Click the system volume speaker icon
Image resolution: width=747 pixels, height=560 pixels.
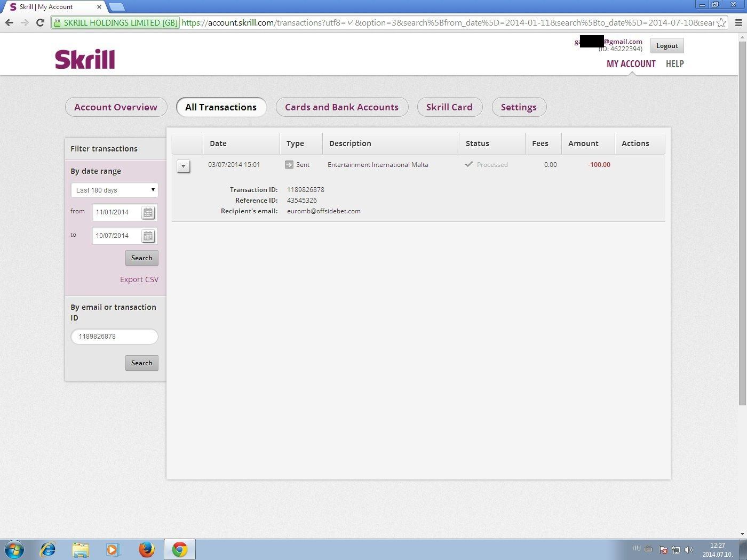(688, 549)
